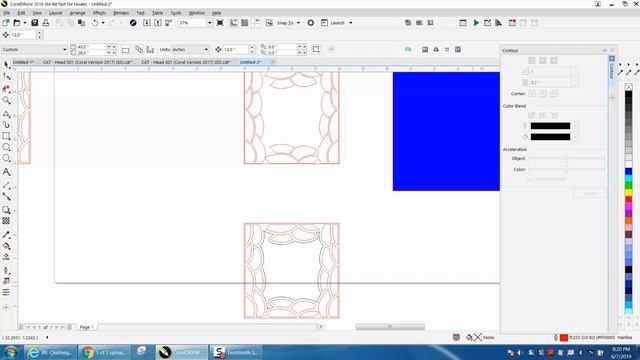The image size is (640, 360).
Task: Switch to the Untitled-1 document tab
Action: click(23, 62)
